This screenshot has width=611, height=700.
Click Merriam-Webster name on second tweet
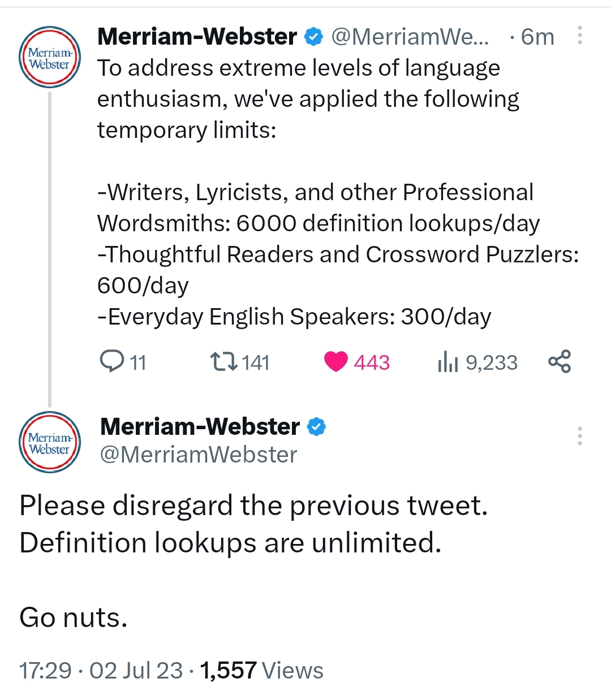200,427
